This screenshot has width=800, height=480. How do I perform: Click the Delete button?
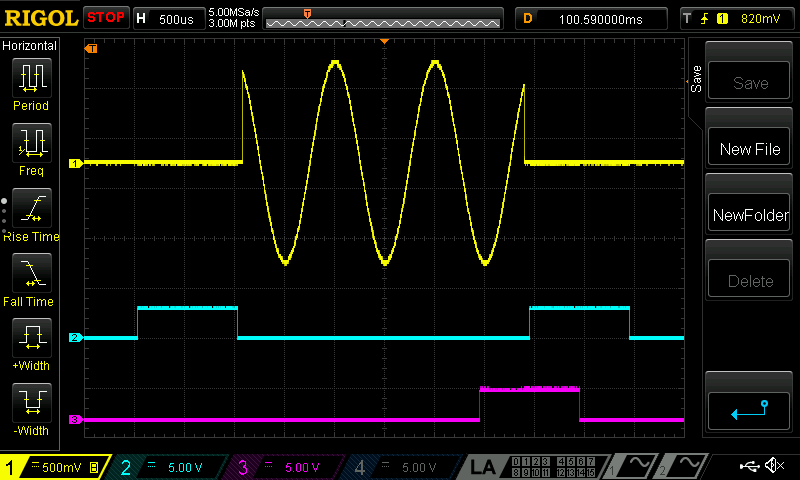tap(749, 279)
